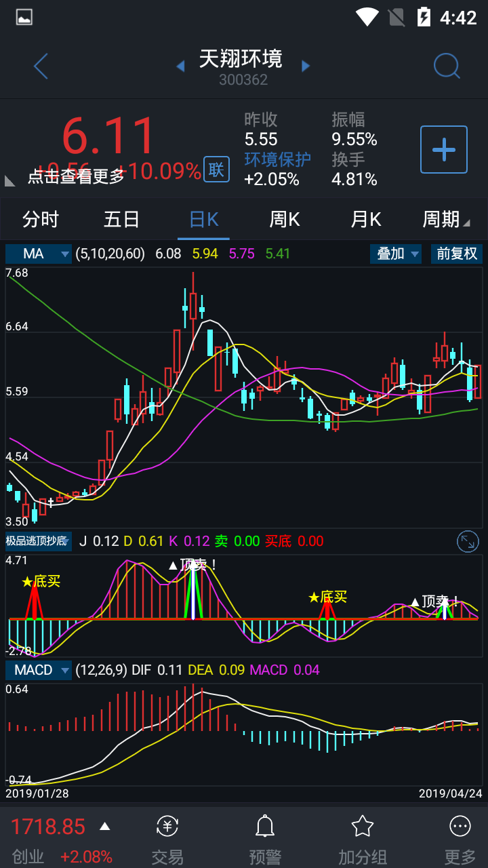Tap the MA5 value 6.08
This screenshot has height=868, width=488.
pyautogui.click(x=168, y=254)
